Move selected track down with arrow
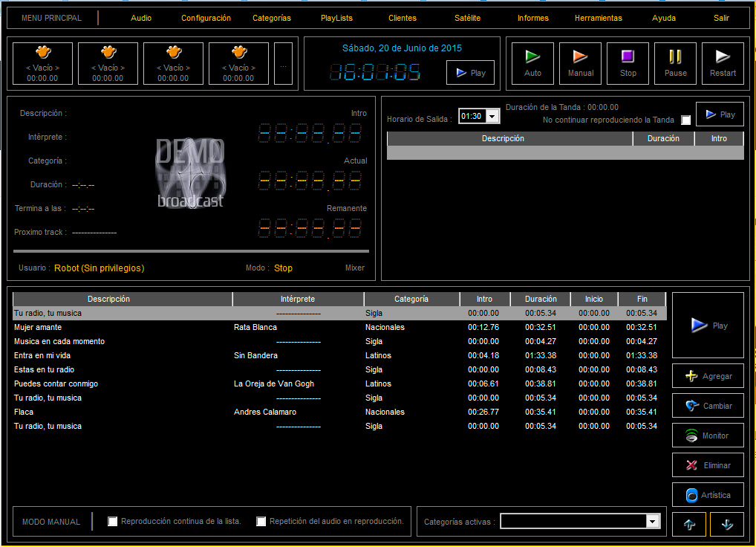756x547 pixels. click(x=727, y=524)
